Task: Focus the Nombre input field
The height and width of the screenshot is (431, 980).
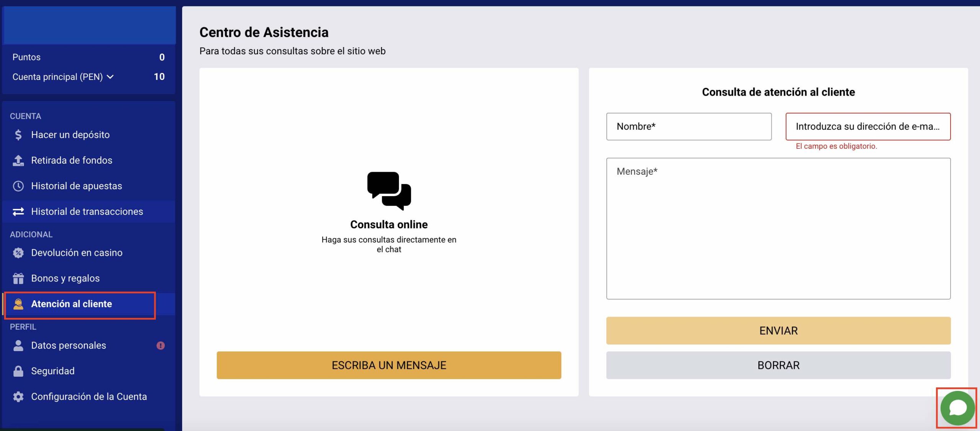Action: point(689,127)
